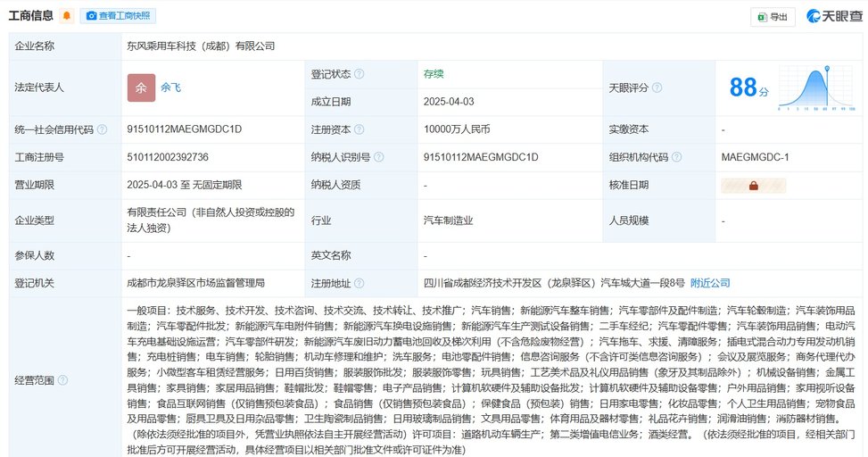Click the 营业期限 label cell

[x=65, y=185]
